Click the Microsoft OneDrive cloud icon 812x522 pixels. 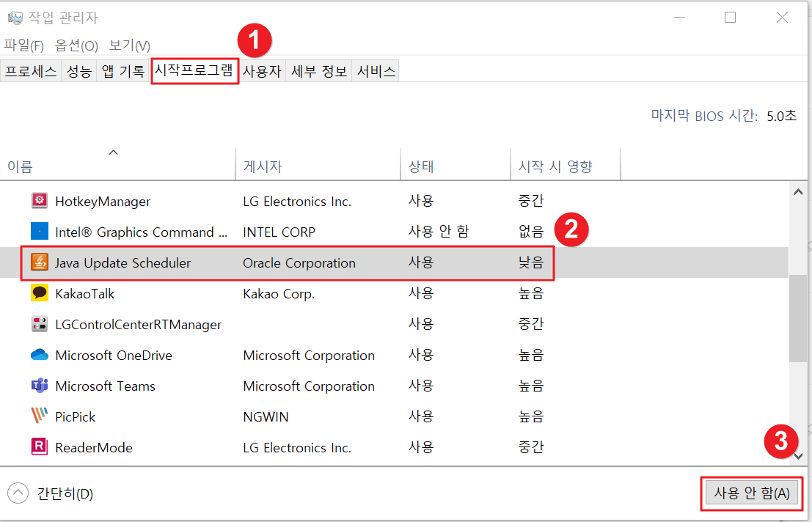click(40, 355)
